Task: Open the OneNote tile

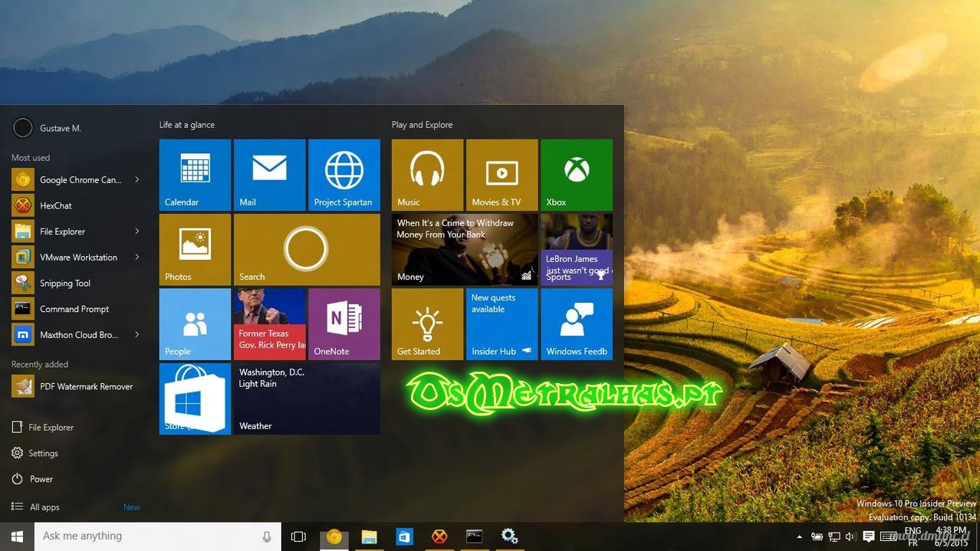Action: [344, 323]
